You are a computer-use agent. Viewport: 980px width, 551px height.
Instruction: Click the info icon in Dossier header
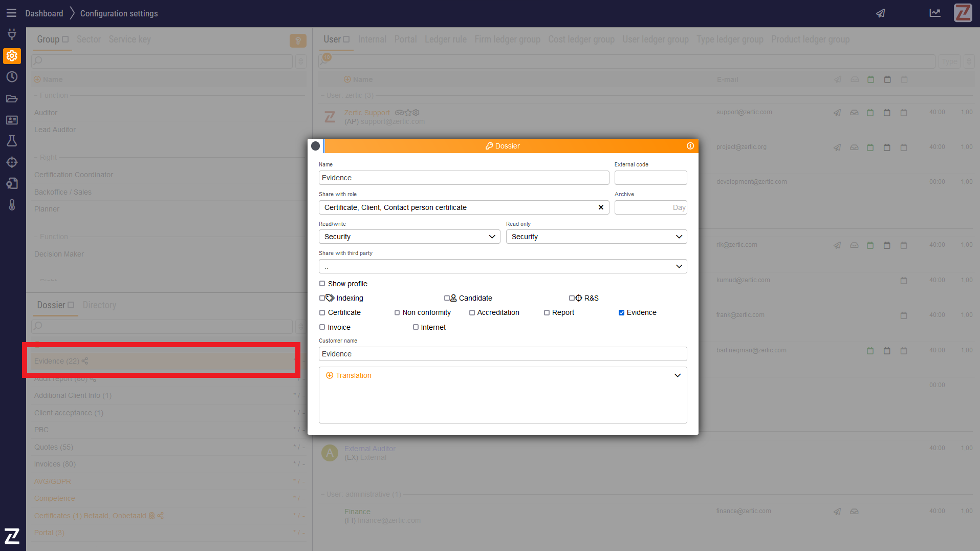(x=690, y=146)
